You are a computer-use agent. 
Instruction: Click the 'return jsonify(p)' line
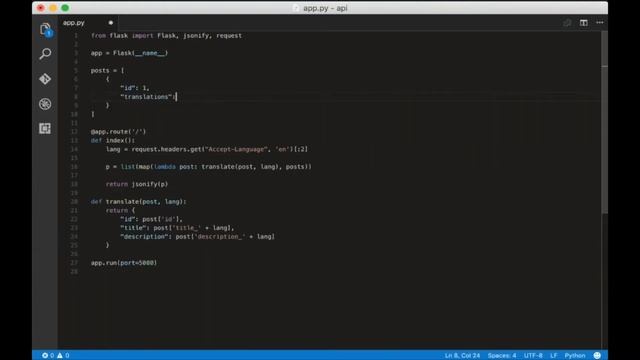point(137,184)
